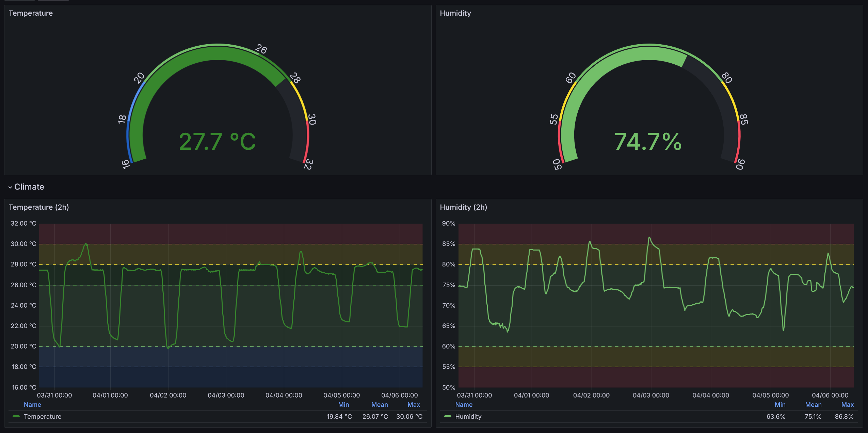Sort temperature legend by Min column
868x433 pixels.
[343, 405]
